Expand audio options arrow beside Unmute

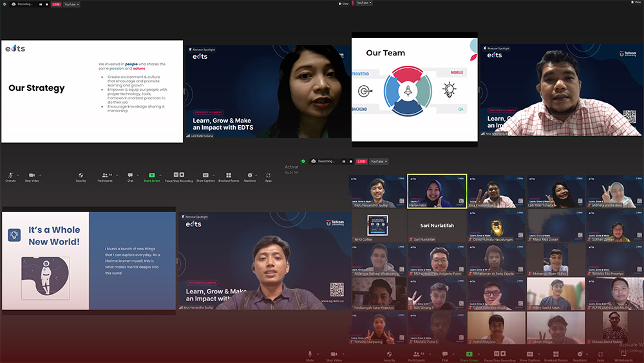[x=17, y=174]
